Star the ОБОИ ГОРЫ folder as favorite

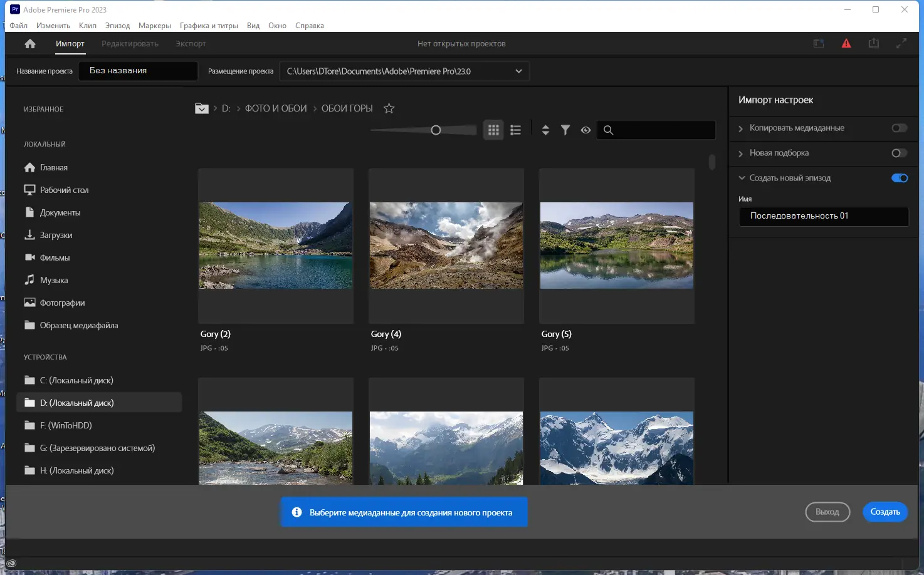point(389,108)
